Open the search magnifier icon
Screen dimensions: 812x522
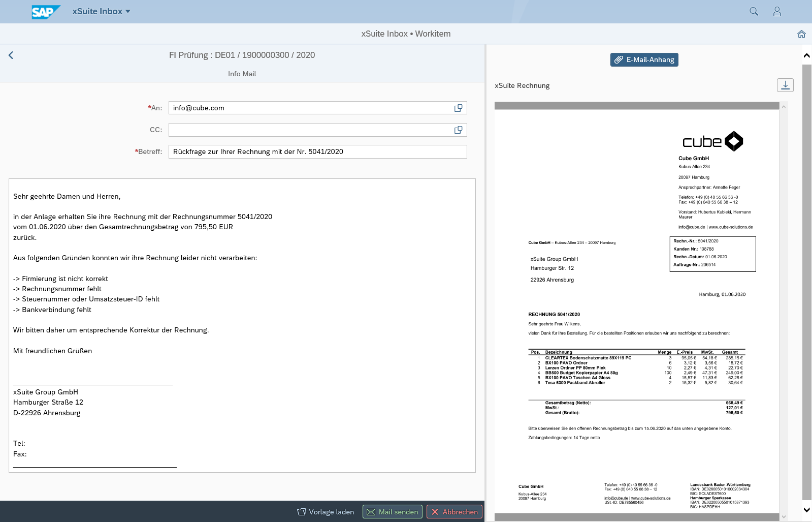(x=754, y=11)
